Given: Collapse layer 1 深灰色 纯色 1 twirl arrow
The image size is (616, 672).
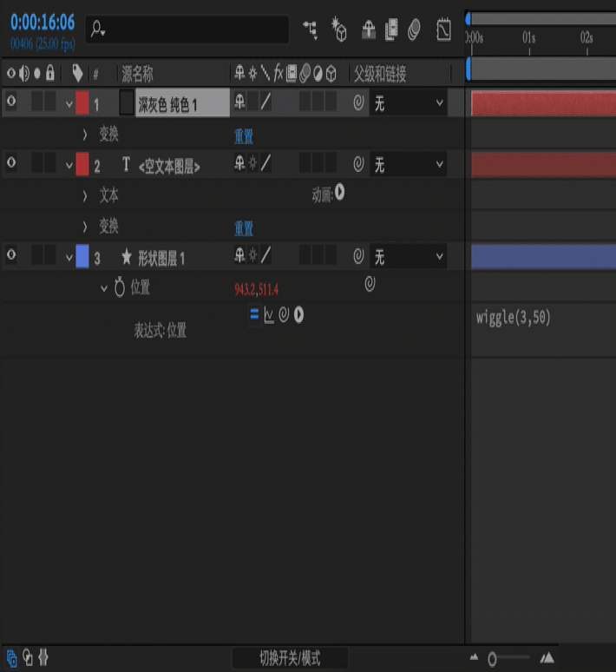Looking at the screenshot, I should (69, 104).
